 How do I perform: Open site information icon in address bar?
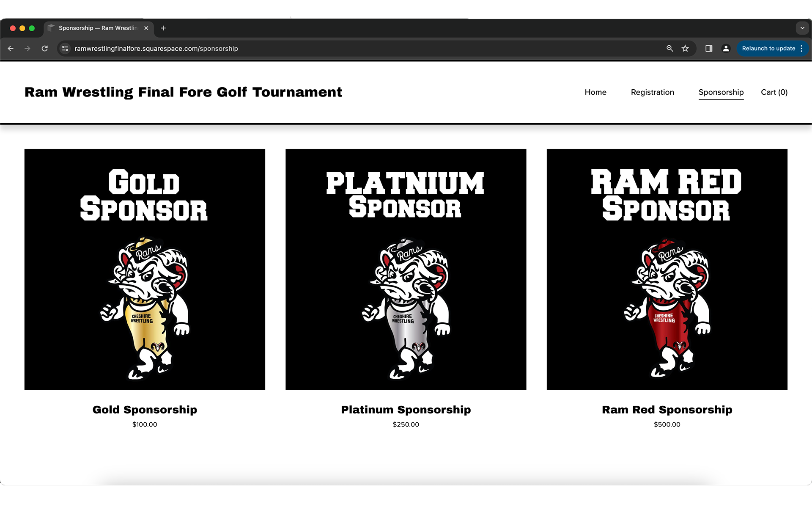tap(65, 49)
